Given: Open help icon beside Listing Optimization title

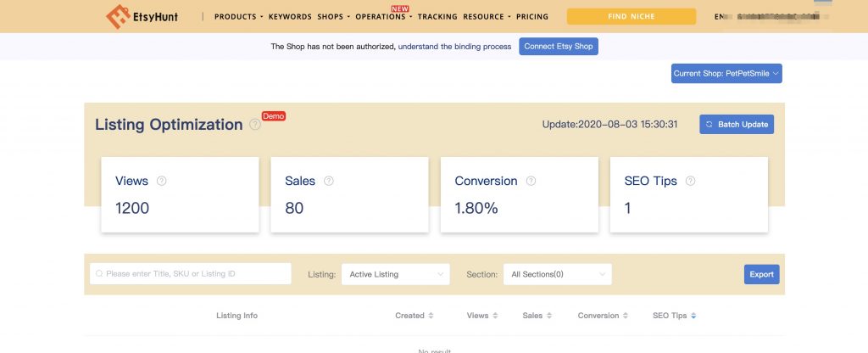Looking at the screenshot, I should point(254,125).
